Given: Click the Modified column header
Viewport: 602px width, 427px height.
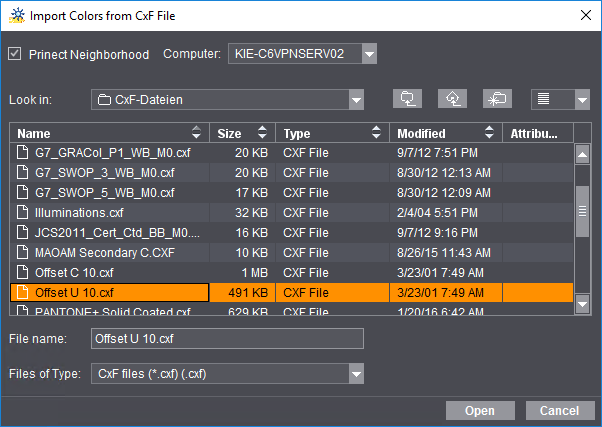Looking at the screenshot, I should click(435, 133).
